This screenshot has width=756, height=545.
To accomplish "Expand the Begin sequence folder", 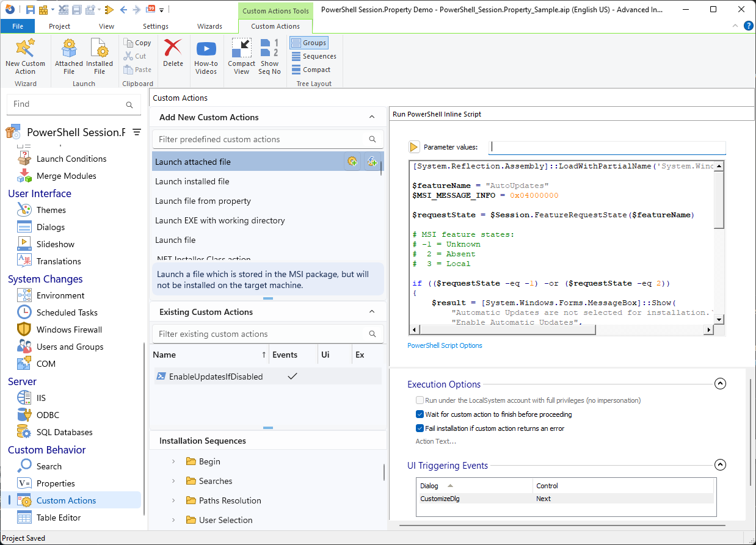I will pos(173,461).
